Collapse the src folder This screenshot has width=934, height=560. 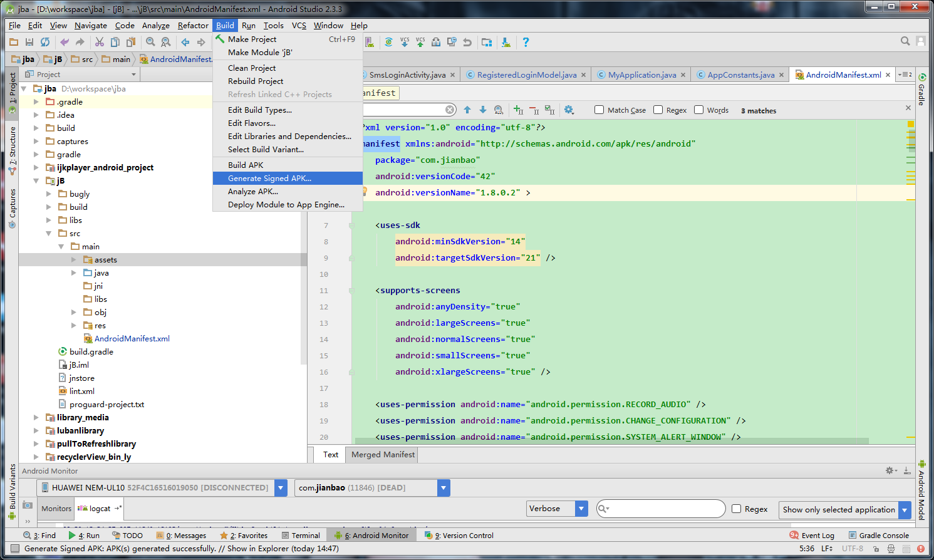(48, 233)
